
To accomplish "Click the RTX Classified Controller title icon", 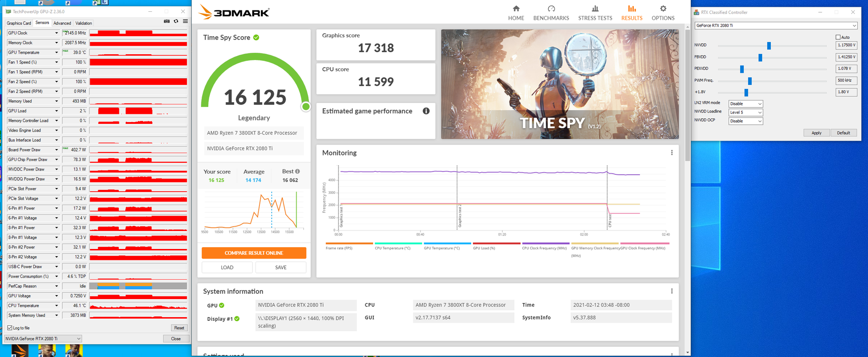I will 697,12.
